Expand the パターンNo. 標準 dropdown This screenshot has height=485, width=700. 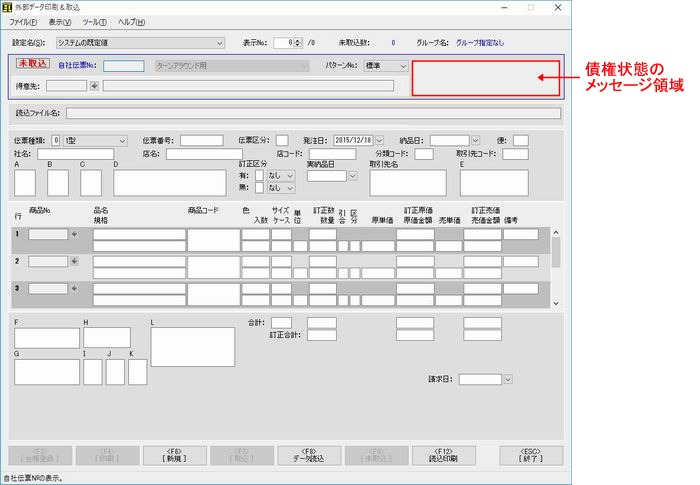pyautogui.click(x=401, y=66)
